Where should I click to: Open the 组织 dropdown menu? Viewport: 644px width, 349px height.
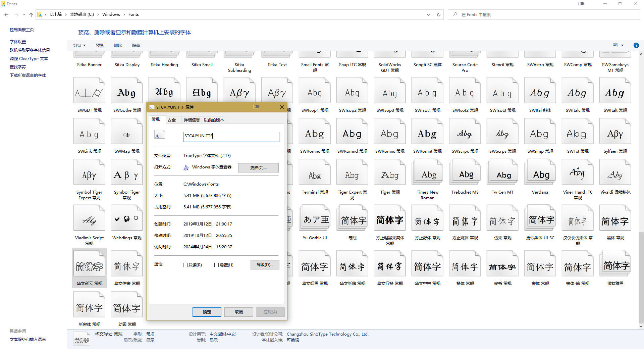pos(79,45)
